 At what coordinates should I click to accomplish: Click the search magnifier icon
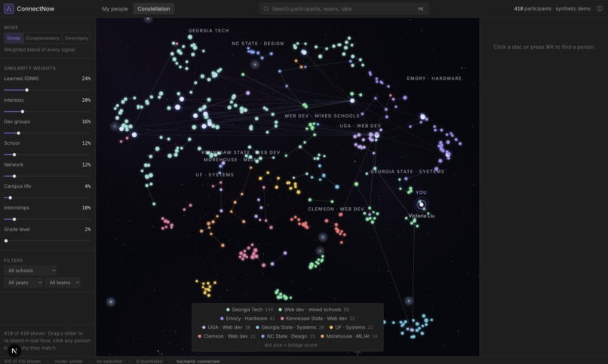tap(266, 8)
